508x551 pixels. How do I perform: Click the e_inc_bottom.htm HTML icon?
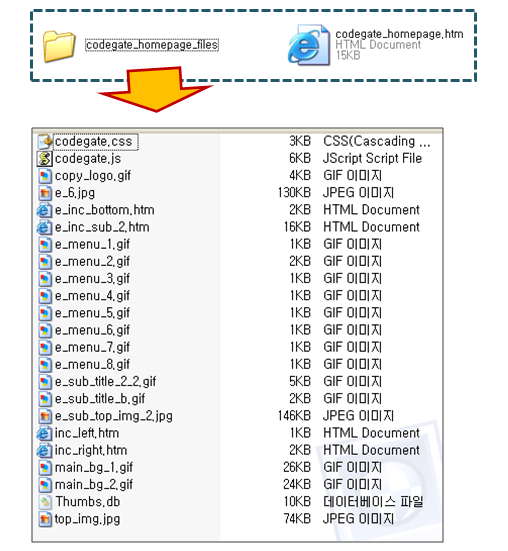[x=44, y=210]
